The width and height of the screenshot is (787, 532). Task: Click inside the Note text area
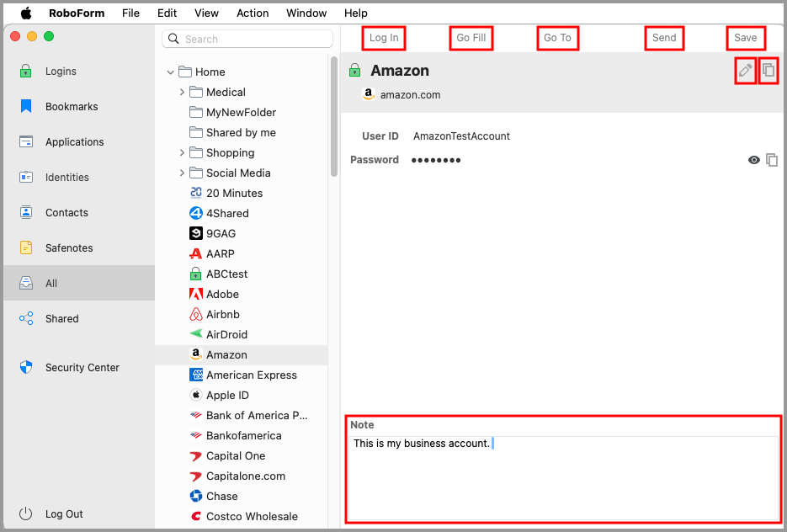click(563, 478)
